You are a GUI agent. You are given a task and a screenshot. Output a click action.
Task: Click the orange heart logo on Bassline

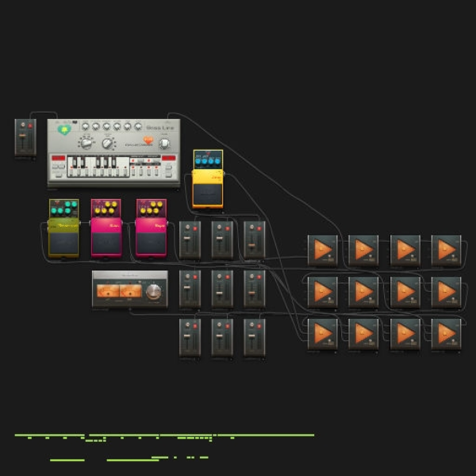click(148, 140)
